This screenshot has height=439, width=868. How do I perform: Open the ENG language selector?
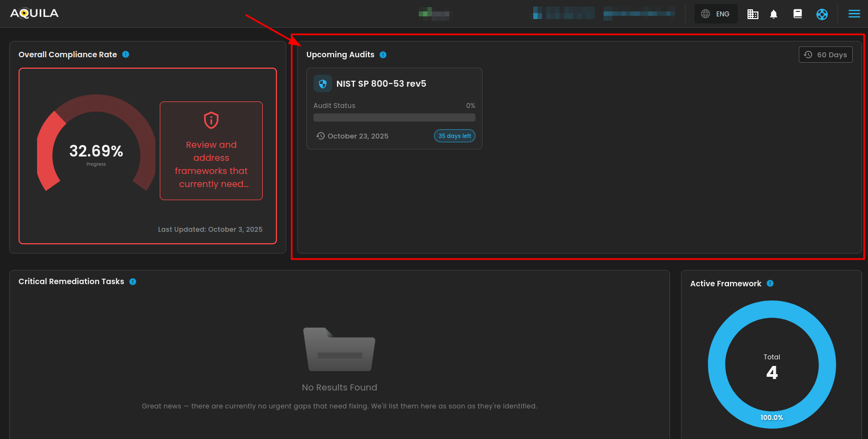tap(715, 14)
